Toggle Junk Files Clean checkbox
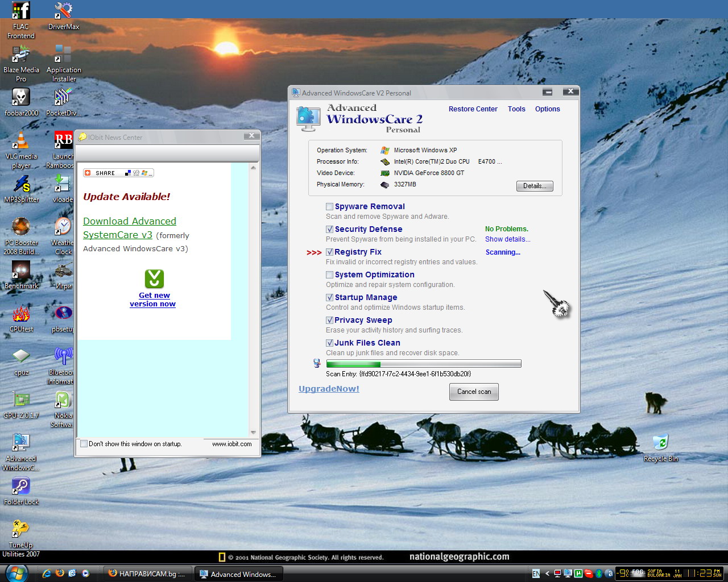This screenshot has width=728, height=582. pos(329,343)
